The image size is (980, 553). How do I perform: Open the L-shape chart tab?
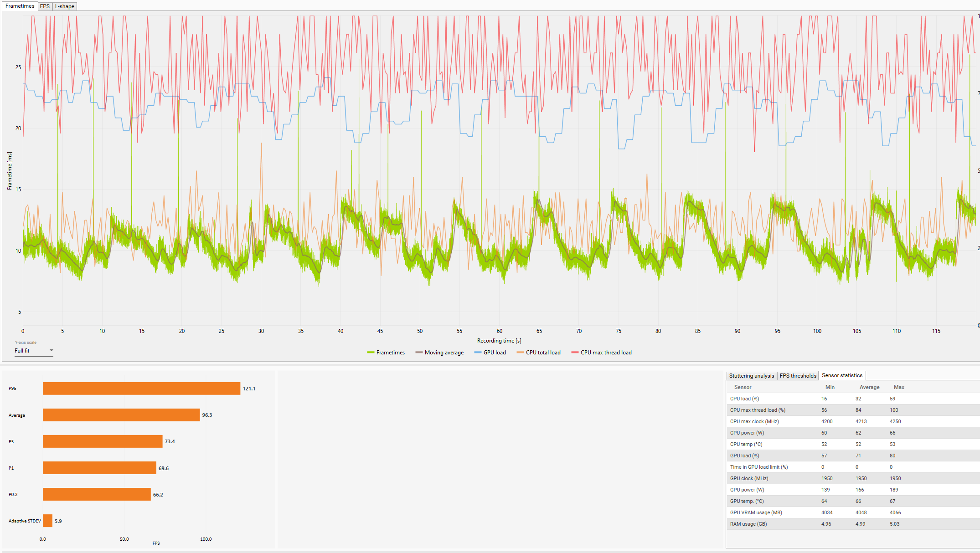(64, 6)
